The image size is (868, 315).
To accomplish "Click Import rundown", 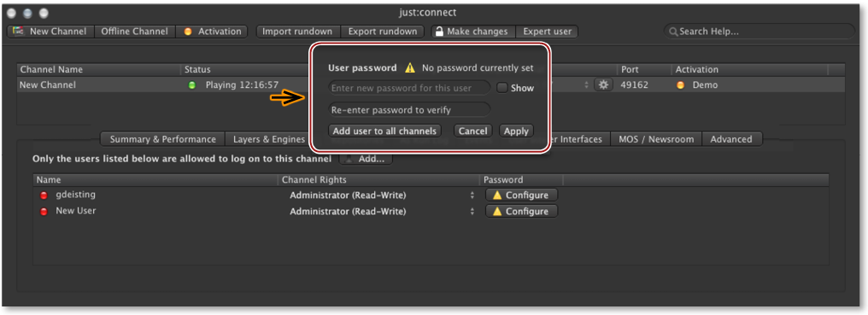I will point(297,32).
